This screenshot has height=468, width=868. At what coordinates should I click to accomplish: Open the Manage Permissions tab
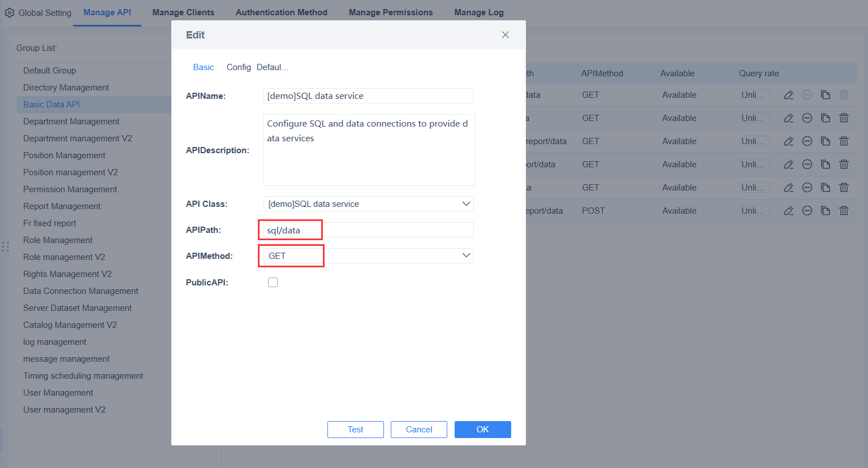(390, 12)
